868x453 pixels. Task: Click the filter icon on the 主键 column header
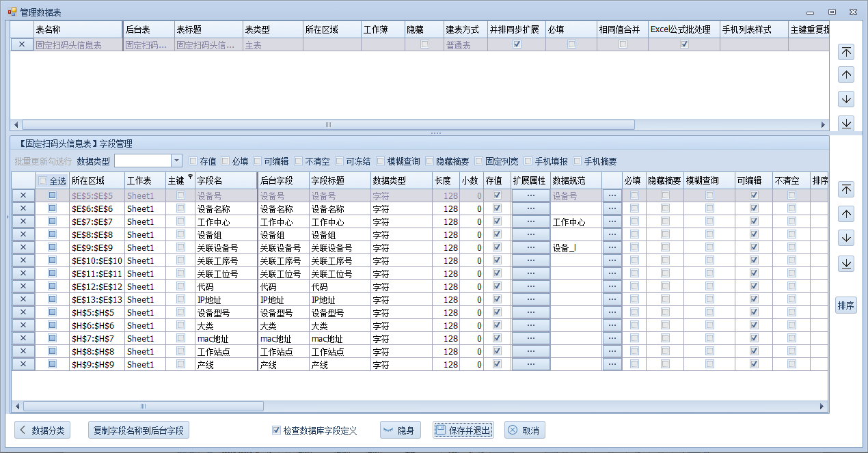(x=190, y=177)
